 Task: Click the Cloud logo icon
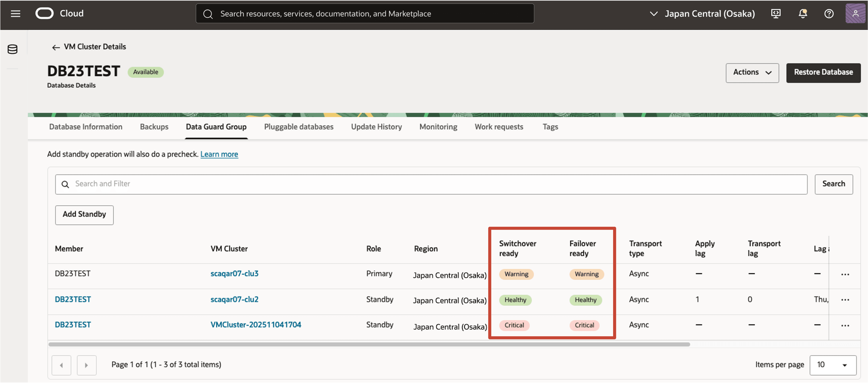(45, 13)
